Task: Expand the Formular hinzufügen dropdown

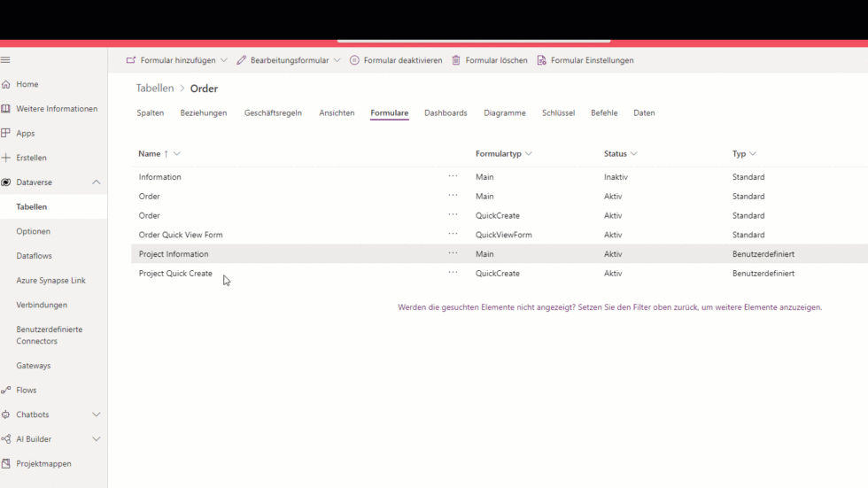Action: (224, 60)
